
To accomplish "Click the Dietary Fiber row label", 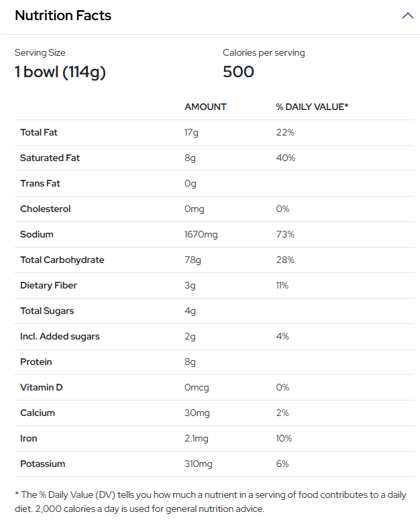I will click(48, 285).
